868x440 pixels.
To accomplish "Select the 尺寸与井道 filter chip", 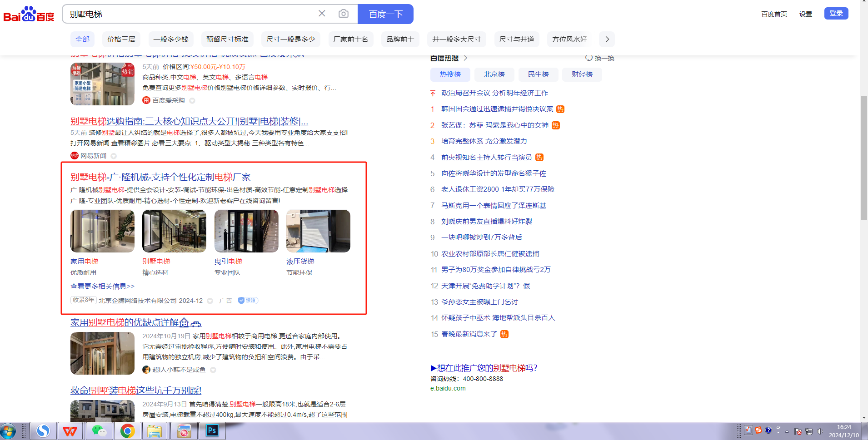I will [517, 40].
